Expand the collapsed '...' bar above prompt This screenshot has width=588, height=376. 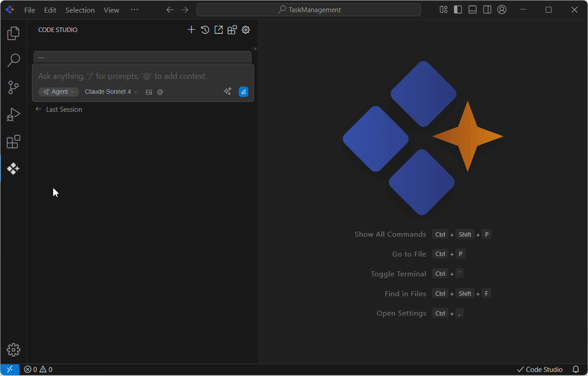click(142, 57)
